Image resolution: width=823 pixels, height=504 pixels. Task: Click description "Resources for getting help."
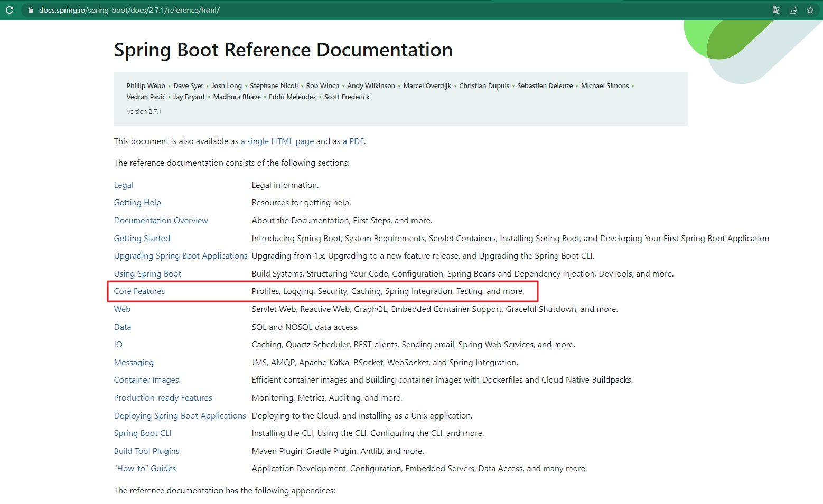(x=302, y=203)
